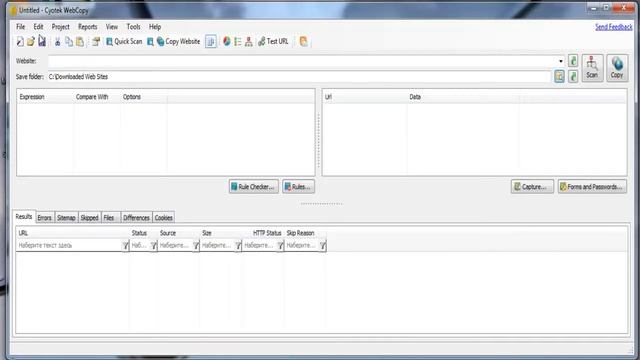This screenshot has width=640, height=360.
Task: Paste from clipboard using toolbar icon
Action: pos(80,41)
